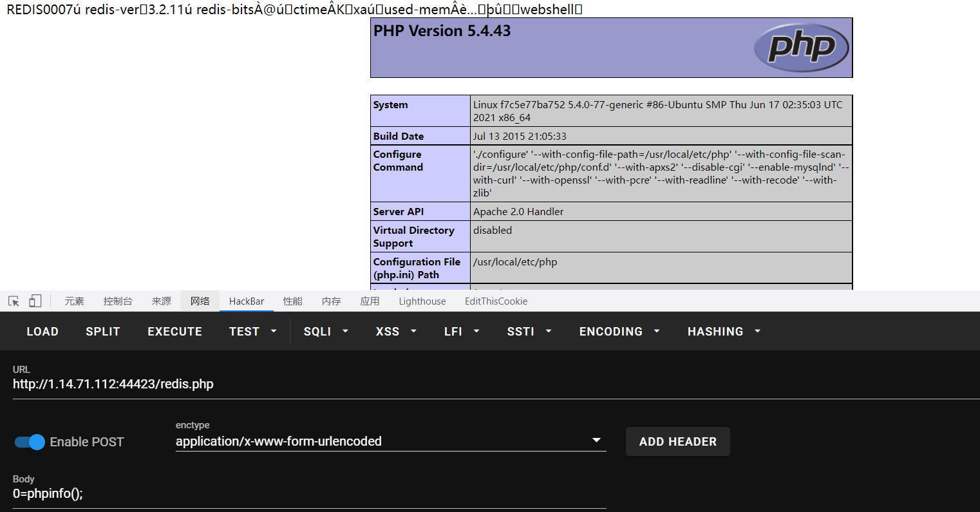Image resolution: width=980 pixels, height=512 pixels.
Task: Click the inspect element picker icon
Action: tap(14, 301)
